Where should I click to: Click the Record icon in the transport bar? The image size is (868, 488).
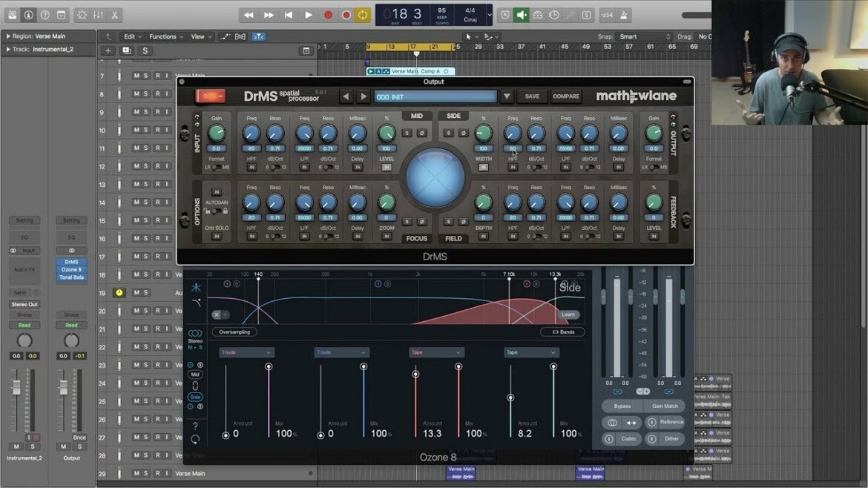(329, 14)
